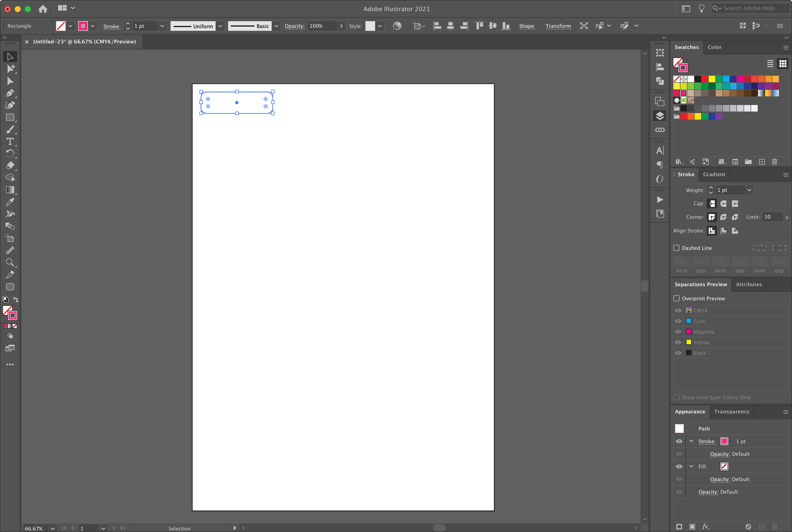Choose the Rectangle tool in toolbar
The image size is (792, 532).
(10, 117)
